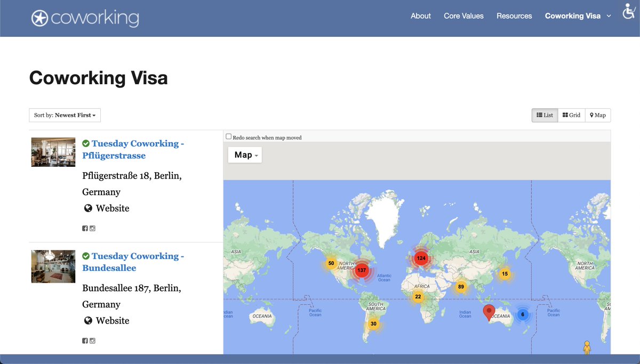Switch to Grid view
The height and width of the screenshot is (364, 640).
571,115
